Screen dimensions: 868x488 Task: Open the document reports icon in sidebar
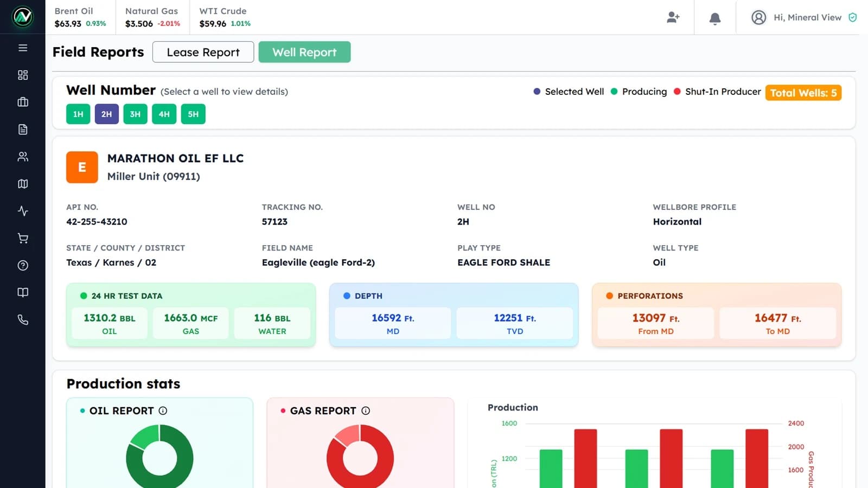23,129
